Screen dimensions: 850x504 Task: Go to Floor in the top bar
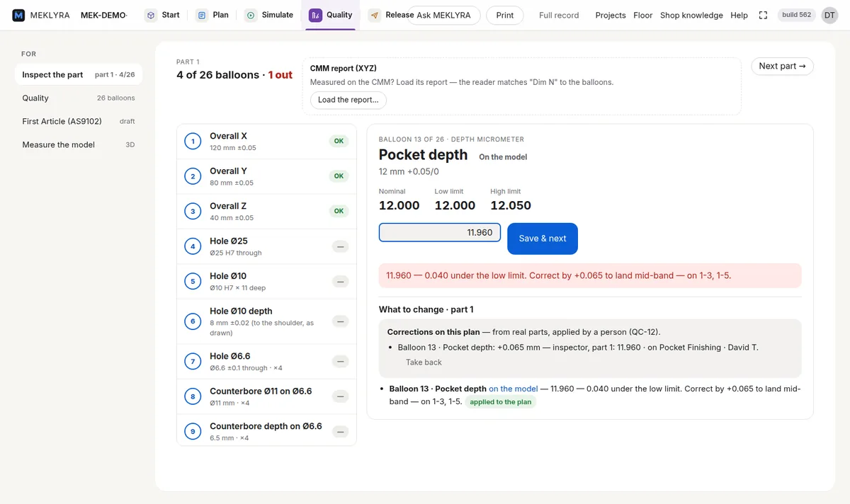[x=643, y=15]
